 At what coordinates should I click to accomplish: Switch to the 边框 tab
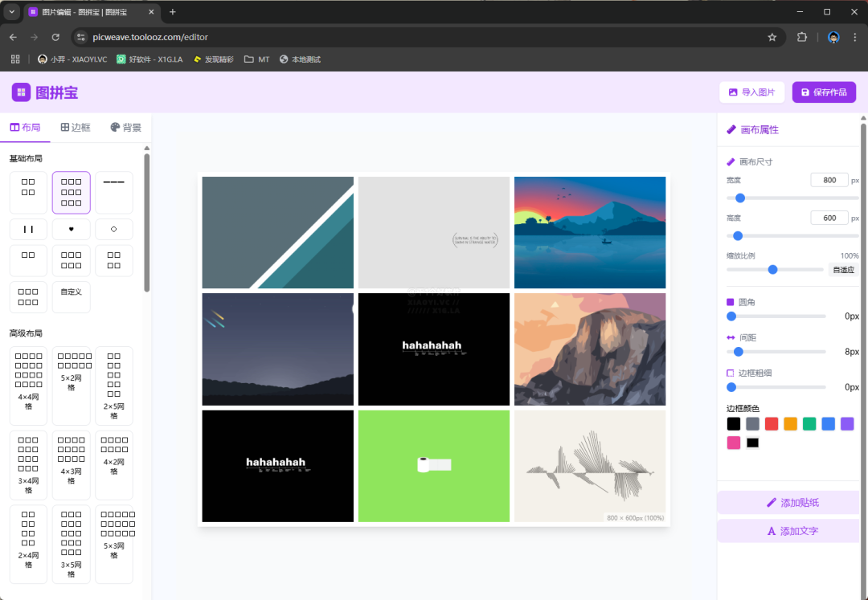pos(76,127)
